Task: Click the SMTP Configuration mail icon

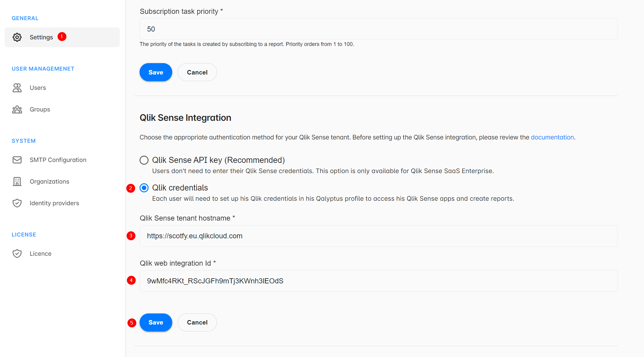Action: [17, 160]
